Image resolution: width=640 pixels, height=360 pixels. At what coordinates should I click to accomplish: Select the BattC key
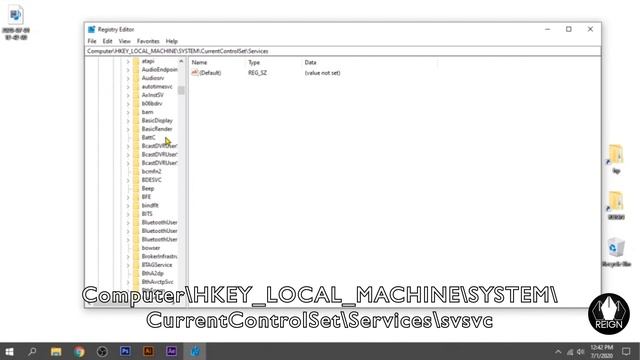point(148,138)
